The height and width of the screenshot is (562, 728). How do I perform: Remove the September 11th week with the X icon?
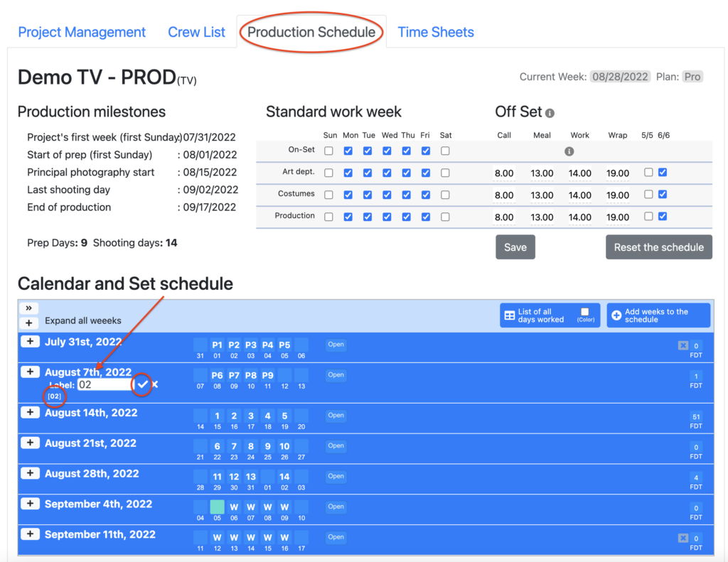(x=682, y=539)
